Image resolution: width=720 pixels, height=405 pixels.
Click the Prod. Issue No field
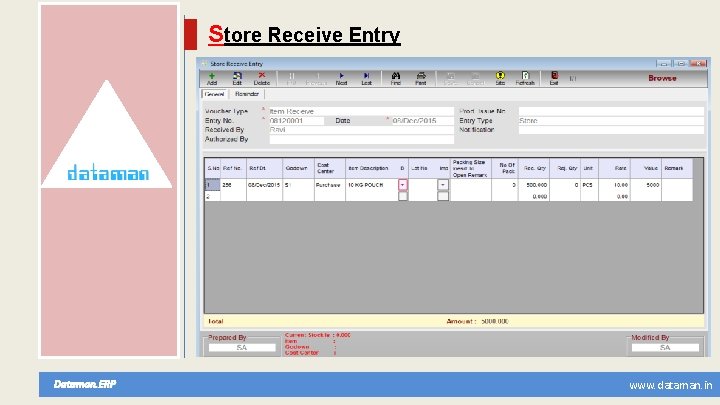pyautogui.click(x=611, y=111)
